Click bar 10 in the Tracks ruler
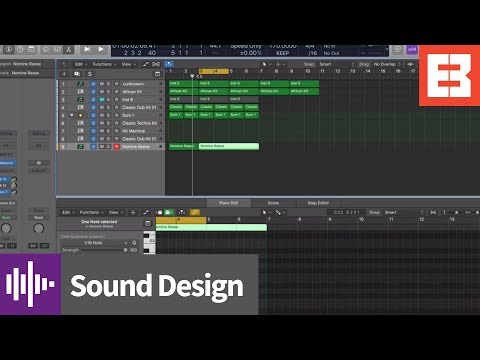Viewport: 480px width, 360px height. (307, 71)
